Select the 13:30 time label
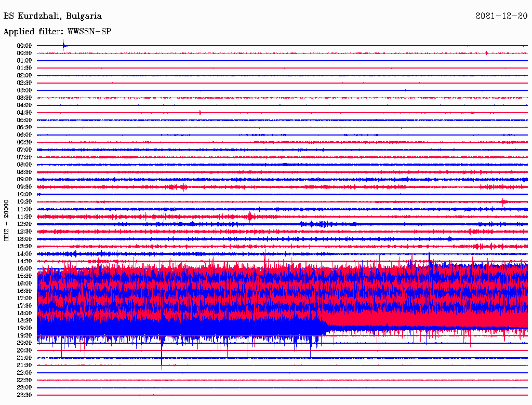Image resolution: width=532 pixels, height=405 pixels. pos(24,247)
